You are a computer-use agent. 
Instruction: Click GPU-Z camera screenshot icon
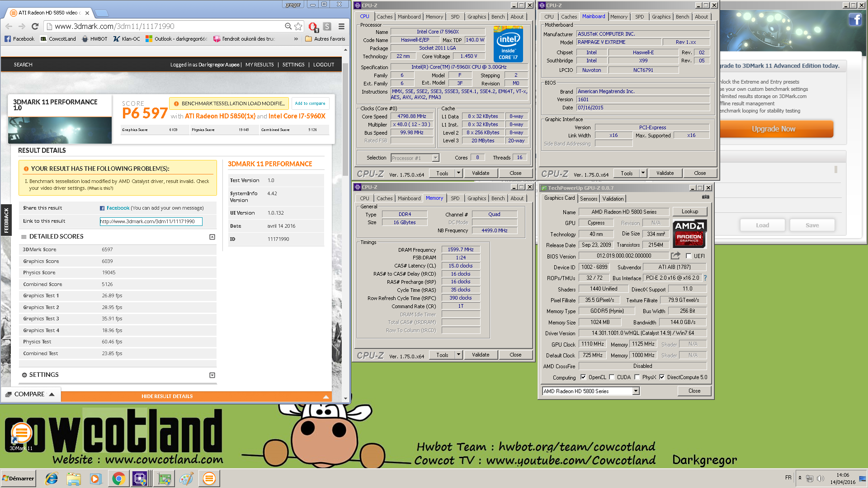[x=705, y=197]
